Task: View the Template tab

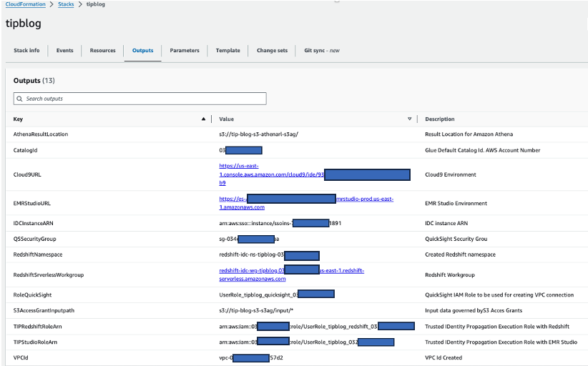Action: coord(228,50)
